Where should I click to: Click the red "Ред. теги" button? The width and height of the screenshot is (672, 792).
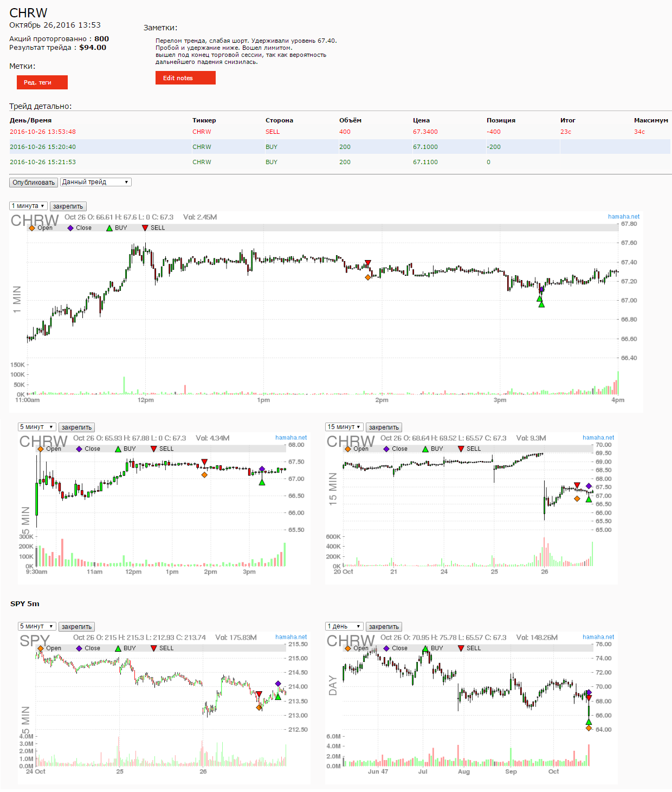pyautogui.click(x=42, y=82)
